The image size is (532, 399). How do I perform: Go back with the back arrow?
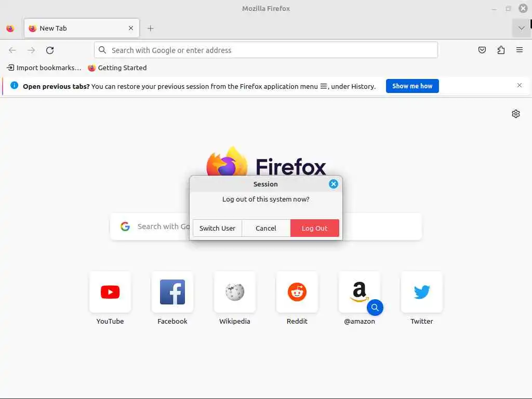click(x=12, y=50)
